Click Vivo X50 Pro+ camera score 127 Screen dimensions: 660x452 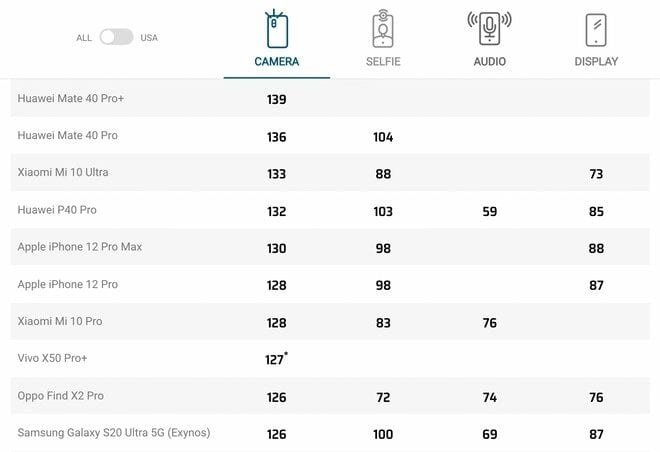click(275, 360)
